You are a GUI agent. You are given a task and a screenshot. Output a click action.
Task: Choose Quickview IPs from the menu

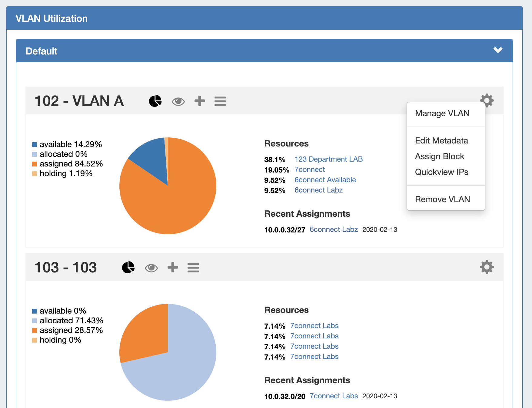tap(441, 172)
